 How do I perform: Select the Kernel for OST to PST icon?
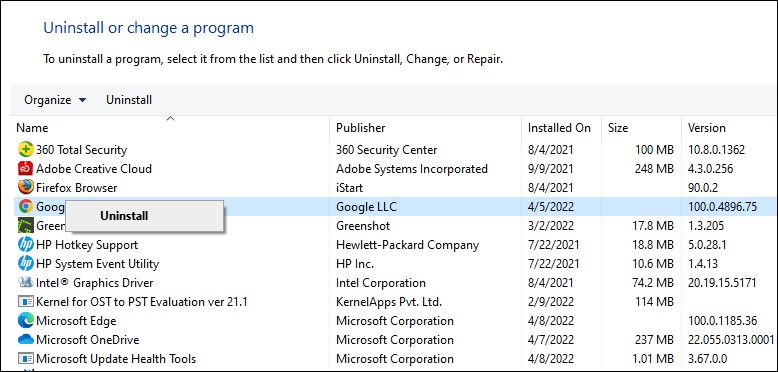pos(25,302)
